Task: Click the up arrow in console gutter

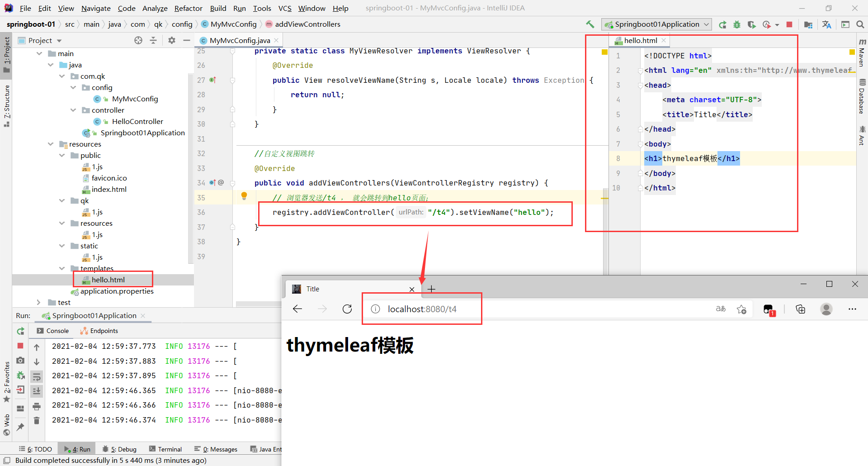Action: click(x=37, y=347)
